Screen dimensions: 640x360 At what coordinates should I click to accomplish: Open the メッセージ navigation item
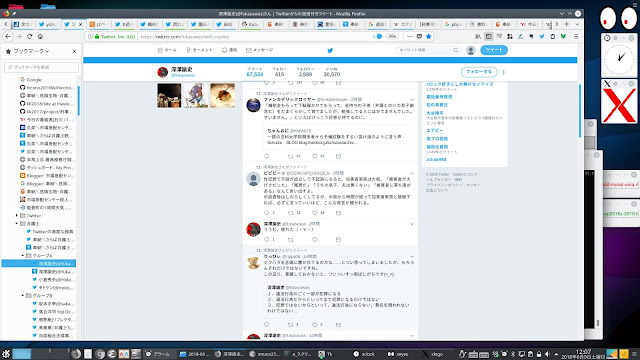point(260,50)
